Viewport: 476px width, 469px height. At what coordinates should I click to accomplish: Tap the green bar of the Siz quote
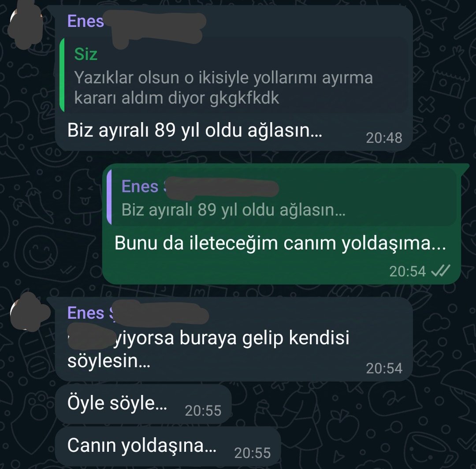click(x=62, y=75)
